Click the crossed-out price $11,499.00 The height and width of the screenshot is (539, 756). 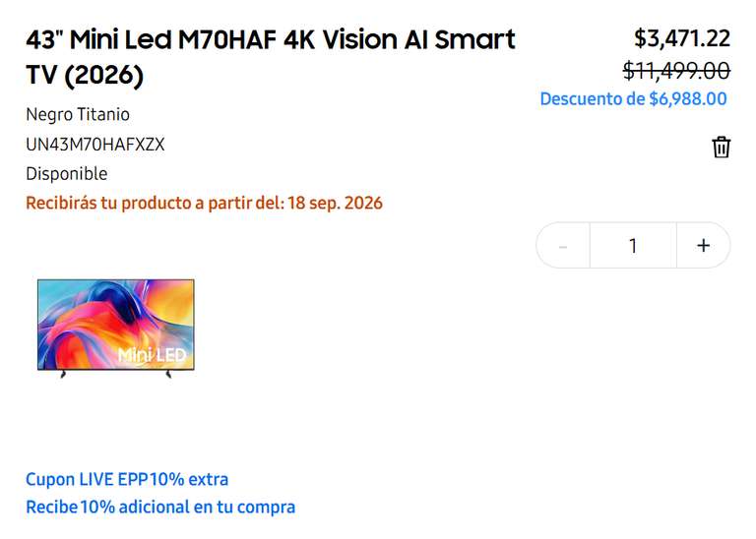point(677,71)
